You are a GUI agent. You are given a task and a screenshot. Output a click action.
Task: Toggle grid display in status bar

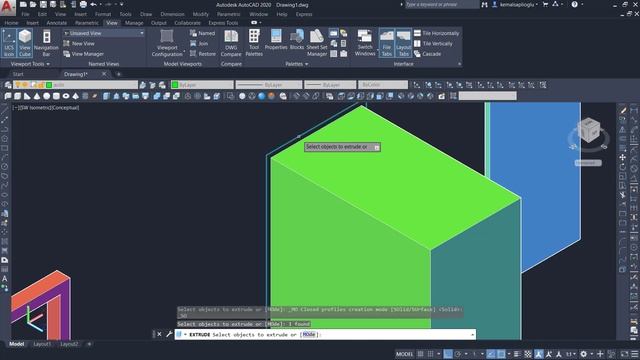(420, 354)
